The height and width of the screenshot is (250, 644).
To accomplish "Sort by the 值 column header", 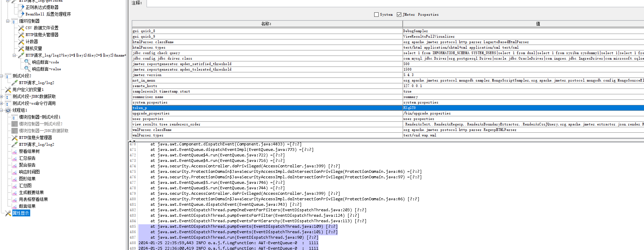I will (x=524, y=24).
